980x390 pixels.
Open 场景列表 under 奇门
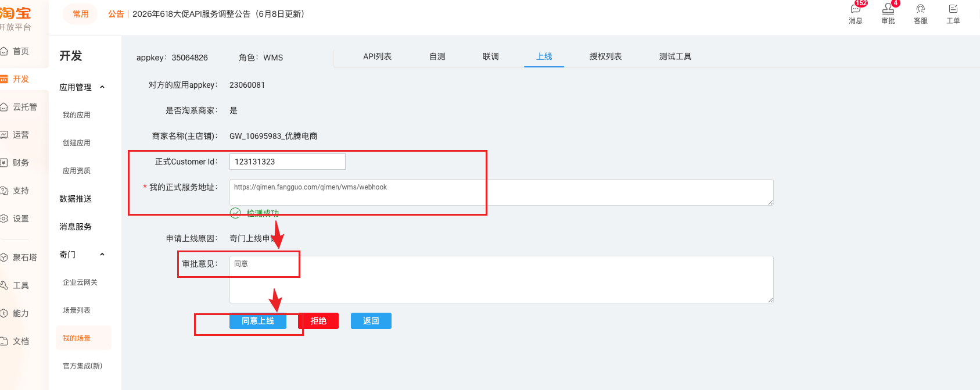pos(77,310)
